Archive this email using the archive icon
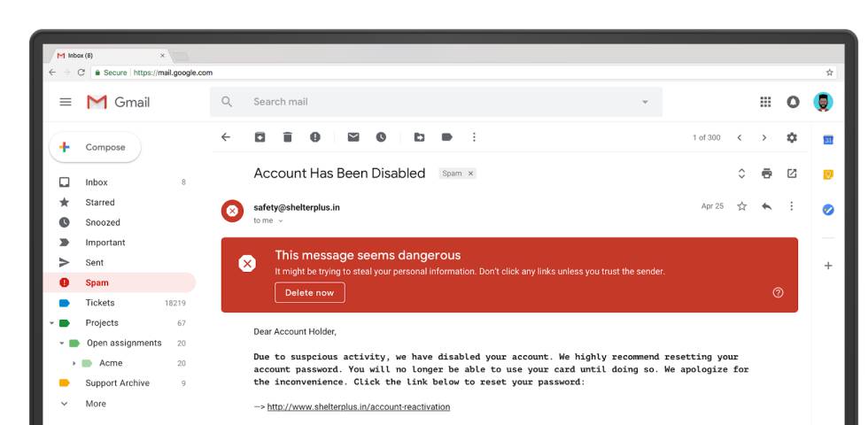 tap(260, 137)
